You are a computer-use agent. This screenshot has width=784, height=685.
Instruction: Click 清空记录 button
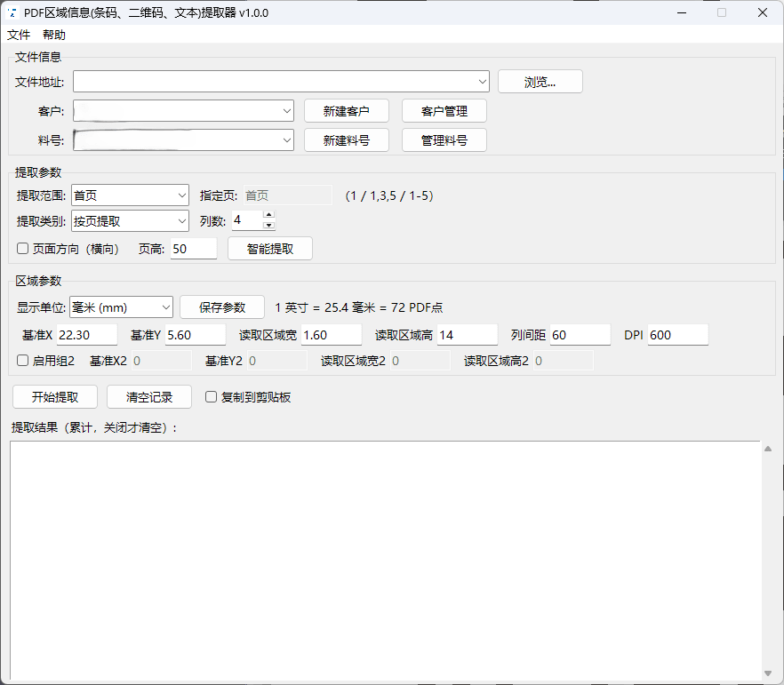(x=149, y=397)
